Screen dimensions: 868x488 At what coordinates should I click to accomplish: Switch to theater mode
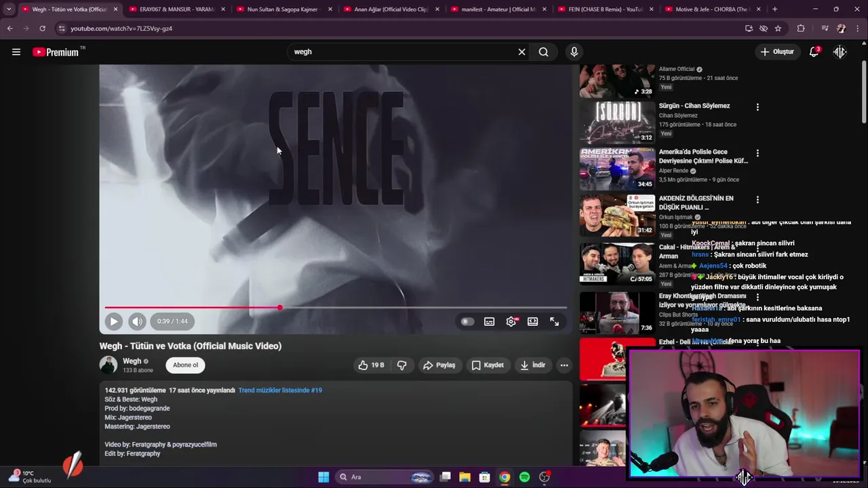(x=533, y=321)
